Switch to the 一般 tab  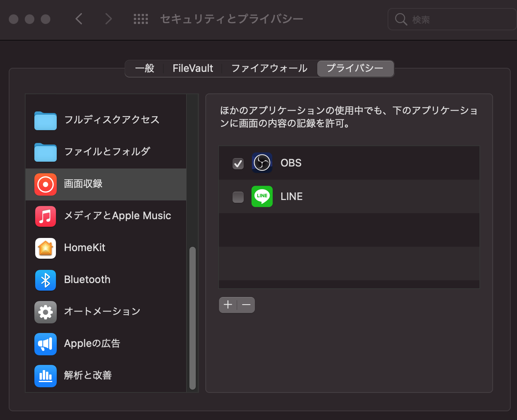coord(145,68)
